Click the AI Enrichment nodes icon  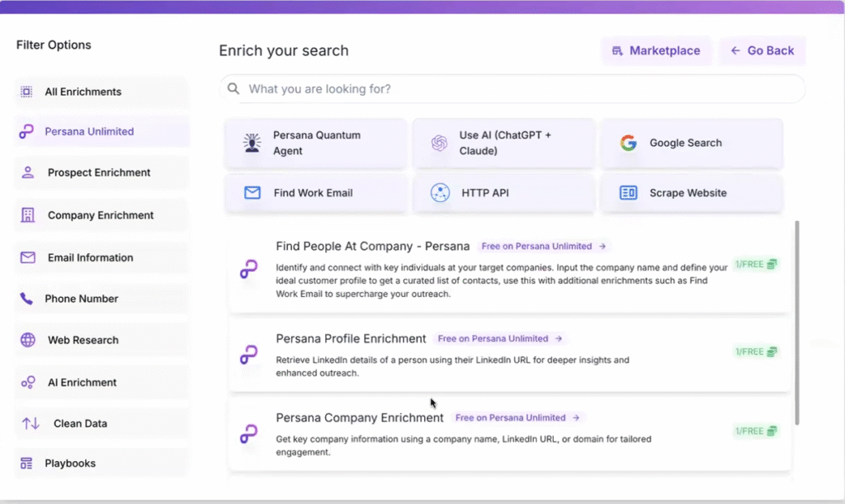pyautogui.click(x=27, y=382)
